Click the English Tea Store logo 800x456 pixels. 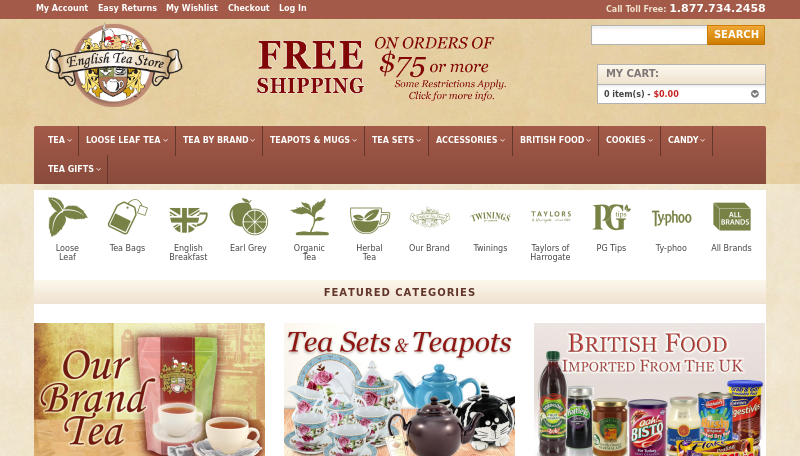114,65
